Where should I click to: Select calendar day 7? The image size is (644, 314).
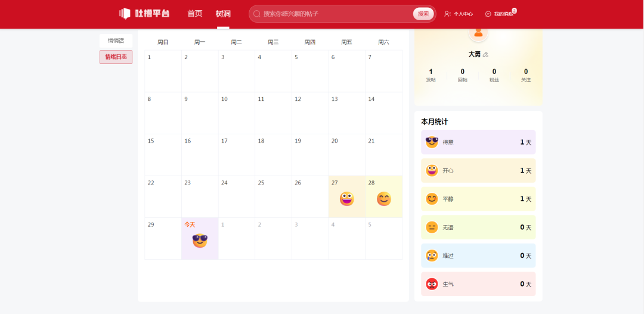point(383,71)
